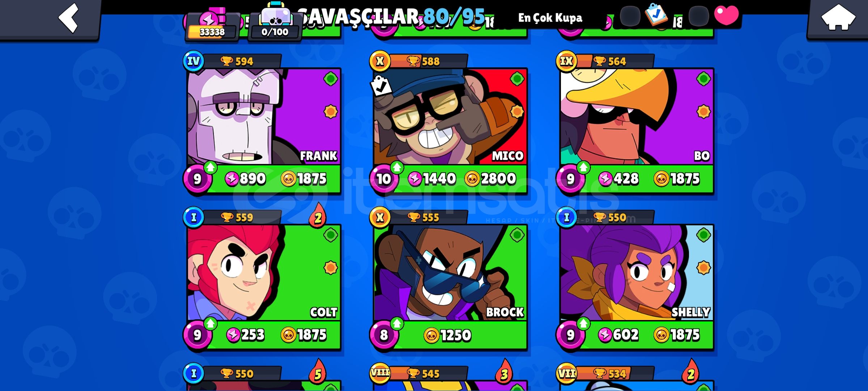Open the clipboard checkmark quest icon
Viewport: 868px width, 391px height.
pyautogui.click(x=656, y=14)
